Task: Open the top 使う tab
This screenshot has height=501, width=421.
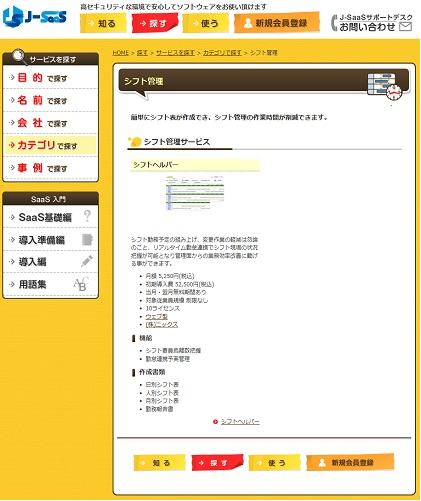Action: click(206, 23)
